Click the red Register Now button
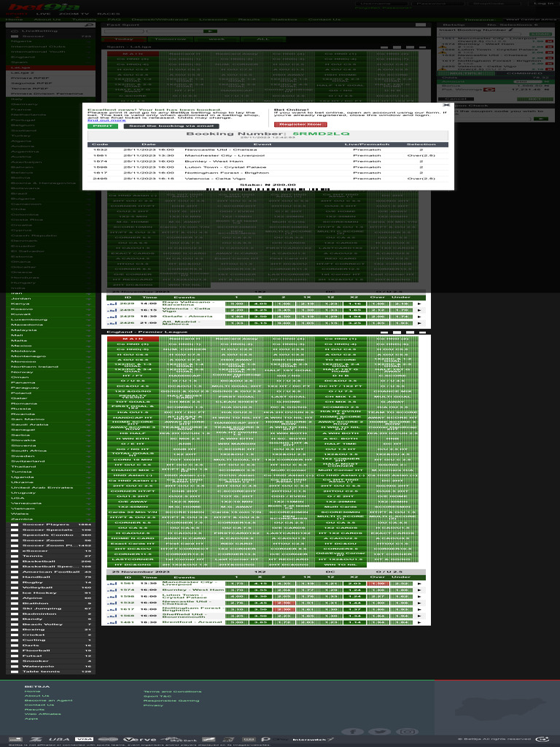 click(x=300, y=124)
